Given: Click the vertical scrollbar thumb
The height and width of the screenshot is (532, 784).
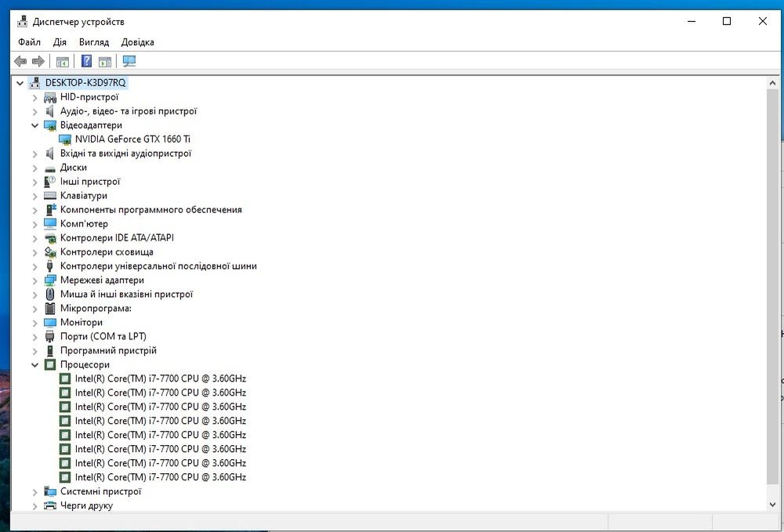Looking at the screenshot, I should point(772,287).
